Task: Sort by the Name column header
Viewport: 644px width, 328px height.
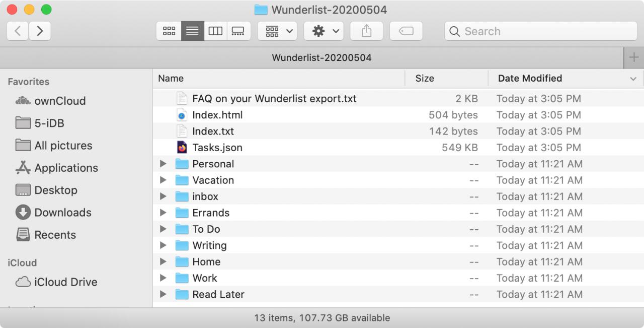Action: click(279, 78)
